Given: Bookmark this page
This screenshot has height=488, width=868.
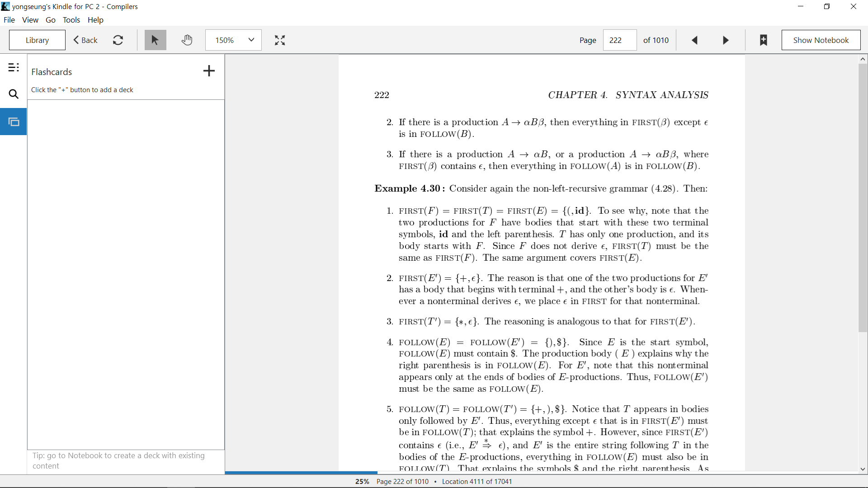Looking at the screenshot, I should tap(764, 40).
